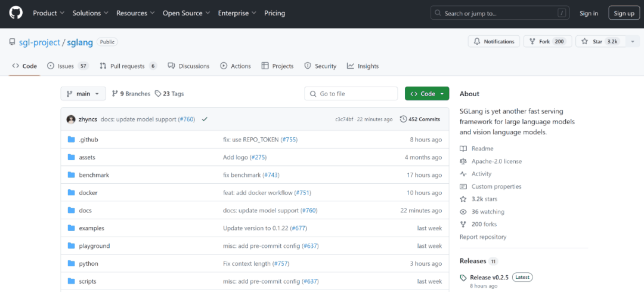Open the Solutions navigation menu
This screenshot has height=292, width=644.
point(90,13)
